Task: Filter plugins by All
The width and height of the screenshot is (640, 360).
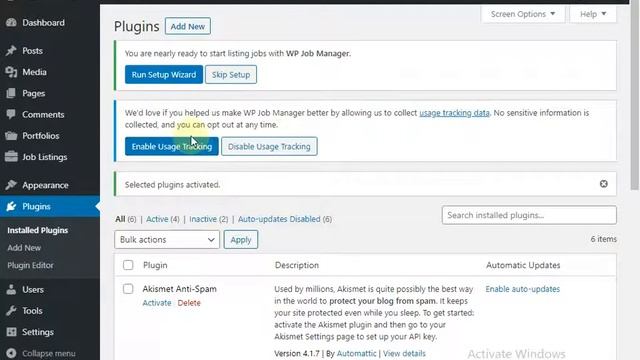Action: coord(120,219)
